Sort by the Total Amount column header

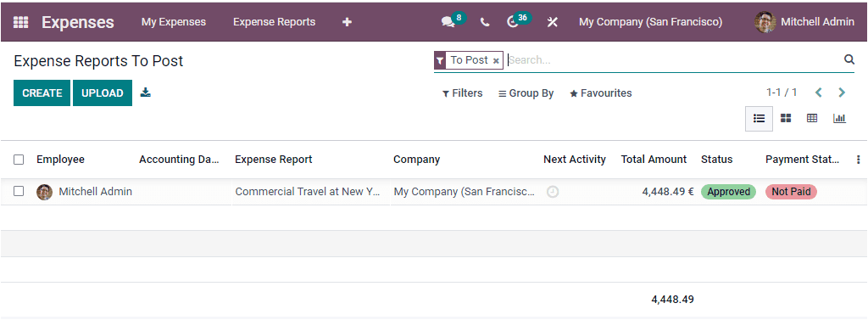pyautogui.click(x=654, y=160)
